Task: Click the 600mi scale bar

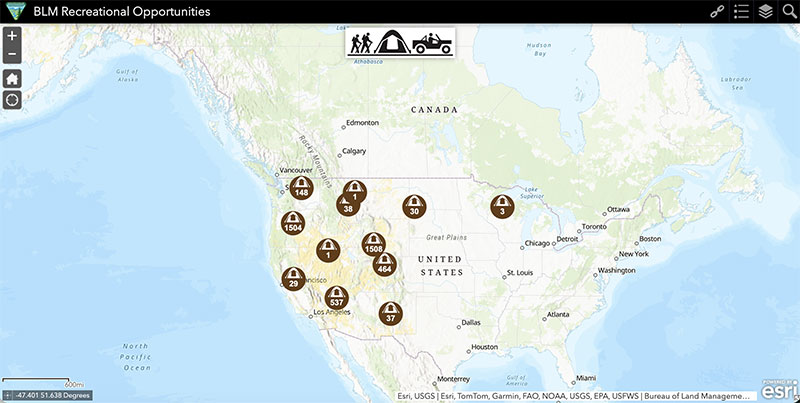Action: (x=43, y=382)
